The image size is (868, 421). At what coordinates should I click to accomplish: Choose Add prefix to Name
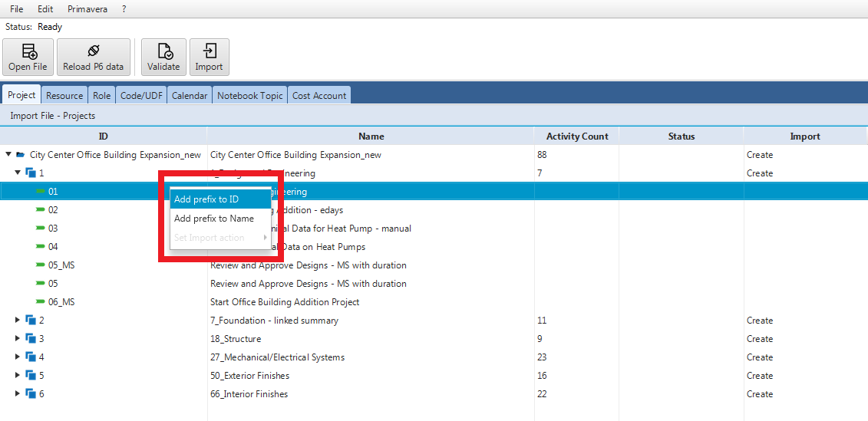click(x=214, y=219)
